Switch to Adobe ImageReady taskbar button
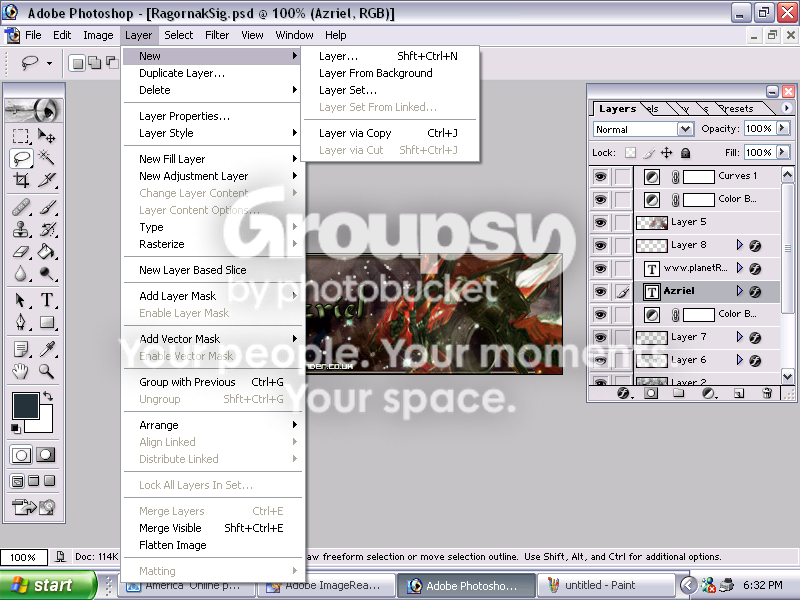Screen dimensions: 800x600 coord(326,585)
